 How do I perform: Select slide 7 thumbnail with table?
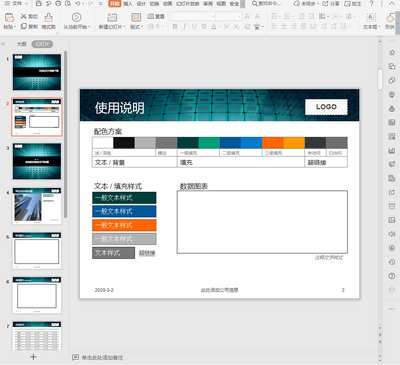coord(37,336)
